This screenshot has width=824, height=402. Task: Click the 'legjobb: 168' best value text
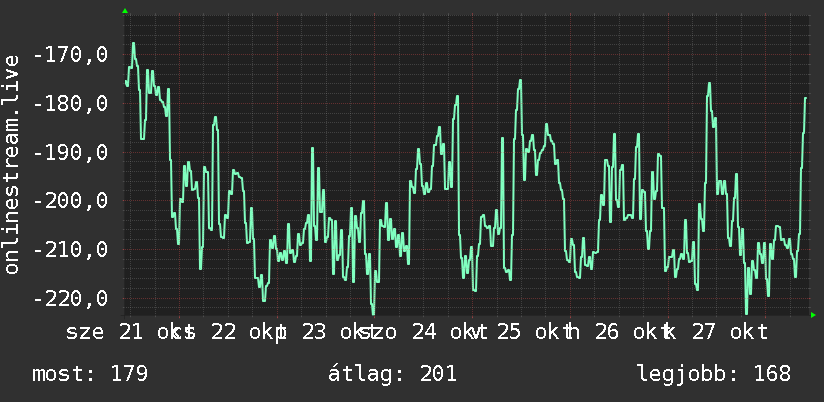click(714, 374)
